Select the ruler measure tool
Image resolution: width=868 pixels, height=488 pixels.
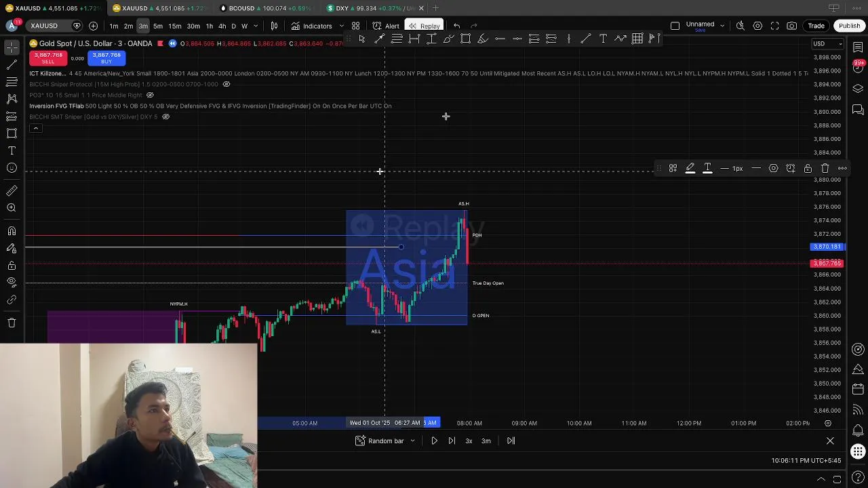click(12, 190)
